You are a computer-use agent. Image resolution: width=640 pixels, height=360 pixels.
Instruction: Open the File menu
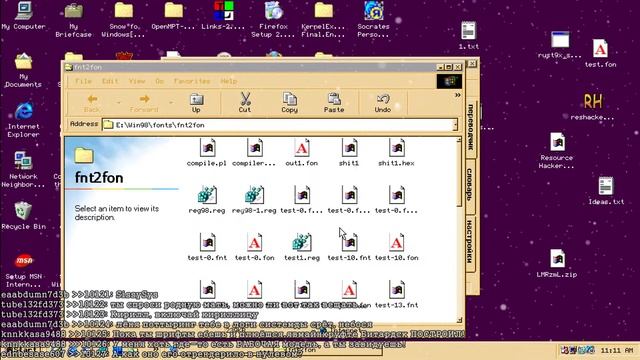pos(83,81)
